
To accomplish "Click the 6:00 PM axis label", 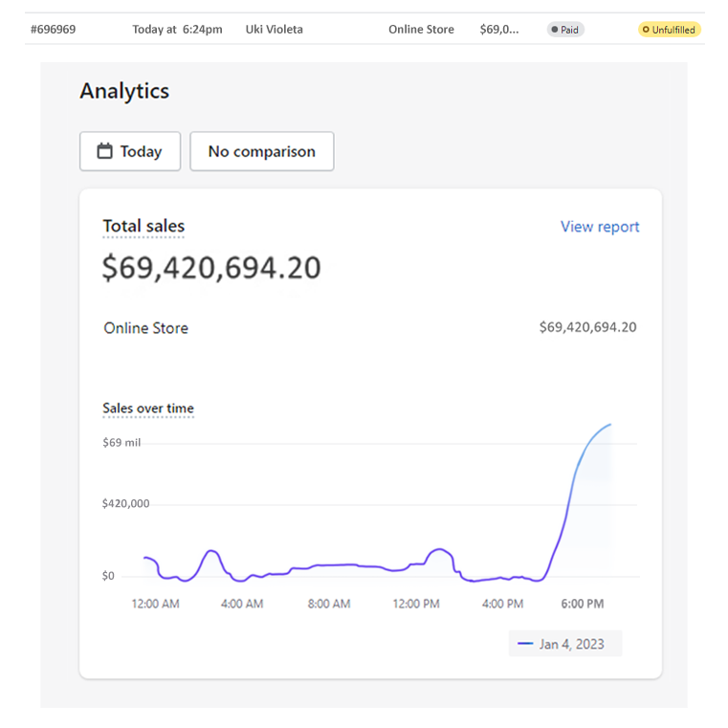I will pyautogui.click(x=583, y=604).
